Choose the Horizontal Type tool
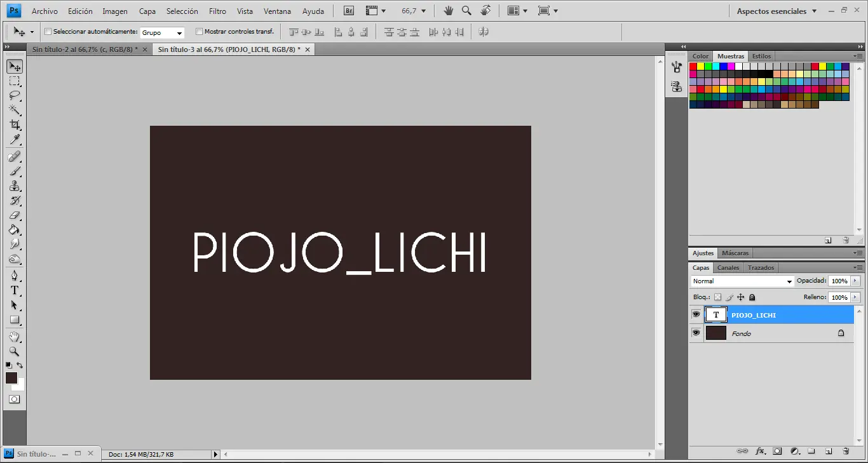The height and width of the screenshot is (463, 868). [14, 290]
